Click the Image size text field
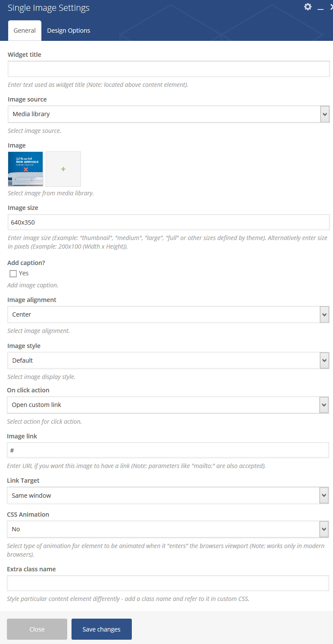 point(169,222)
